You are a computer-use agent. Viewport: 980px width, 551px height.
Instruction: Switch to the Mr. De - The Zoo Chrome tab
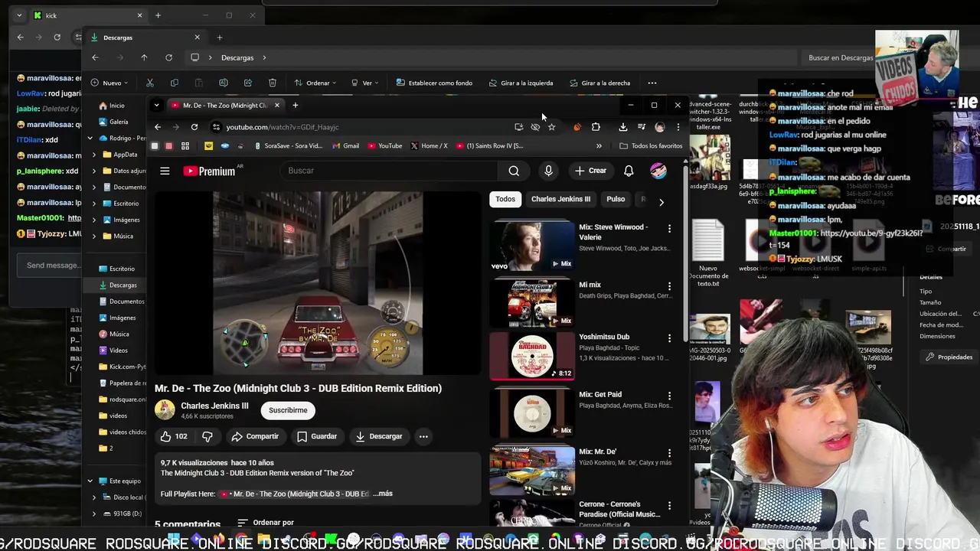224,105
